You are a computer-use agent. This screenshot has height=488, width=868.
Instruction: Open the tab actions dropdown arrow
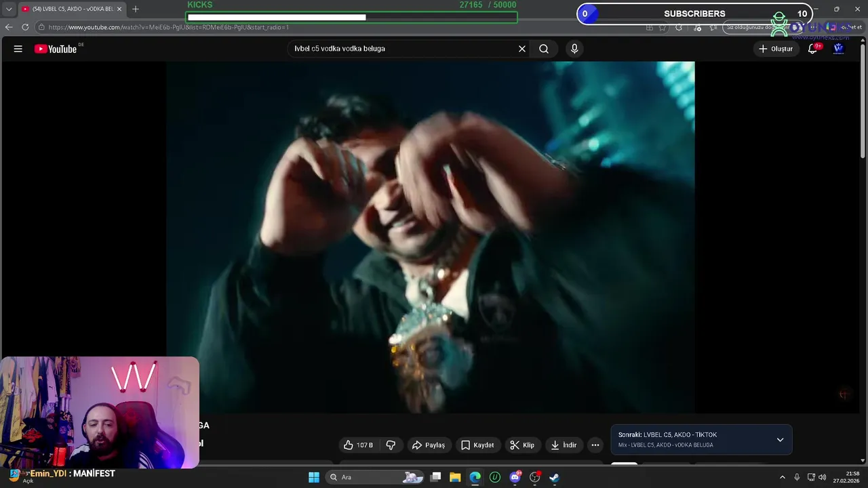click(9, 9)
